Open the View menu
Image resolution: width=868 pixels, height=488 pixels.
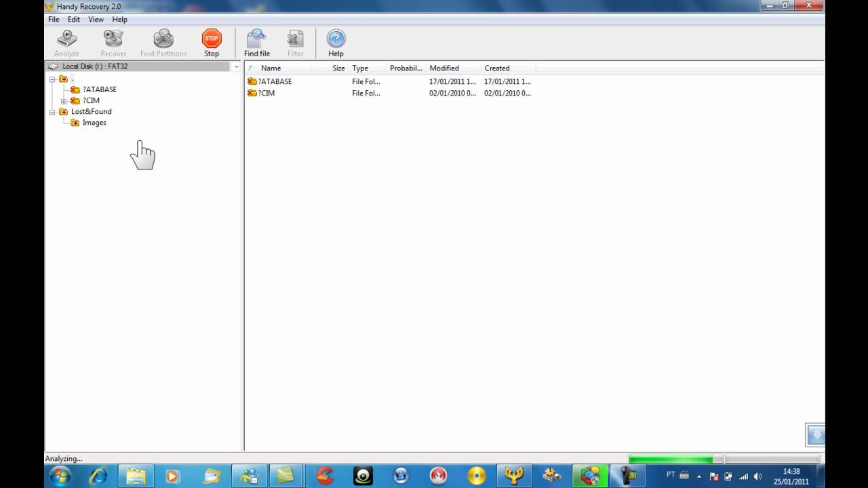[96, 20]
